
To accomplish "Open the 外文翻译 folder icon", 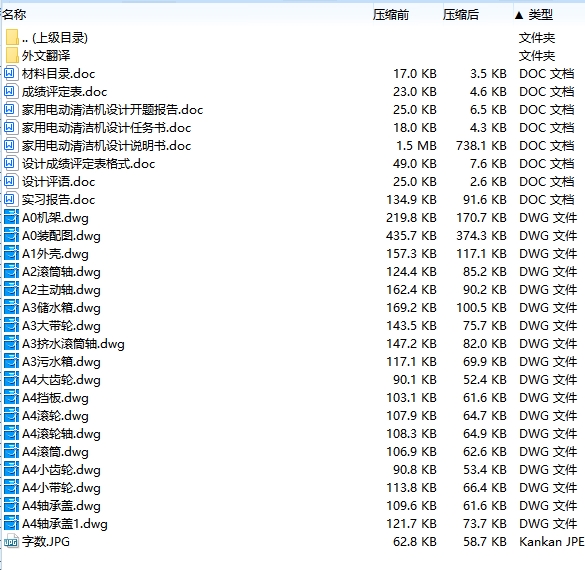I will [x=12, y=55].
